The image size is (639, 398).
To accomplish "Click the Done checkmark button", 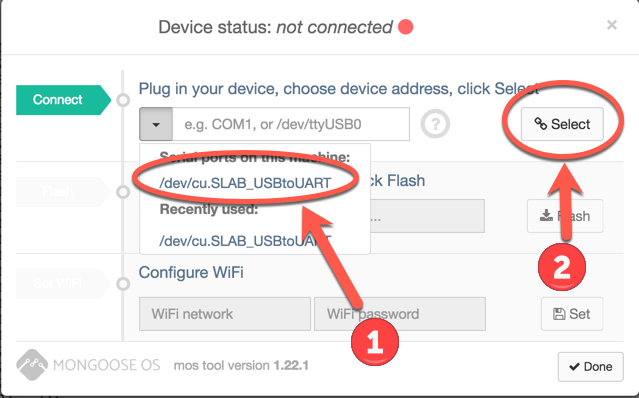I will (x=591, y=367).
